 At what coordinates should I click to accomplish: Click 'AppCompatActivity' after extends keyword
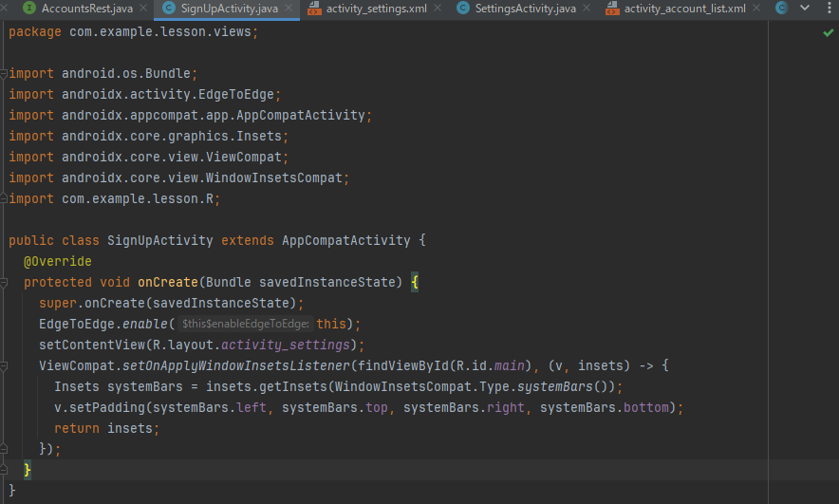tap(346, 240)
